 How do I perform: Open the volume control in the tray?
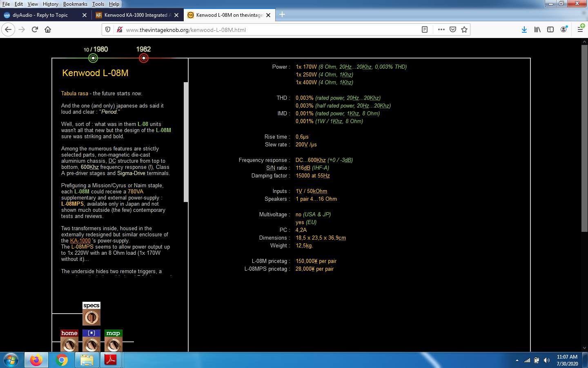tap(547, 360)
